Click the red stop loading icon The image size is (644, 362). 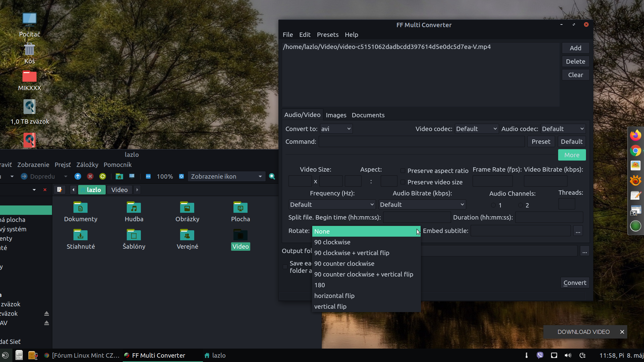pyautogui.click(x=90, y=176)
